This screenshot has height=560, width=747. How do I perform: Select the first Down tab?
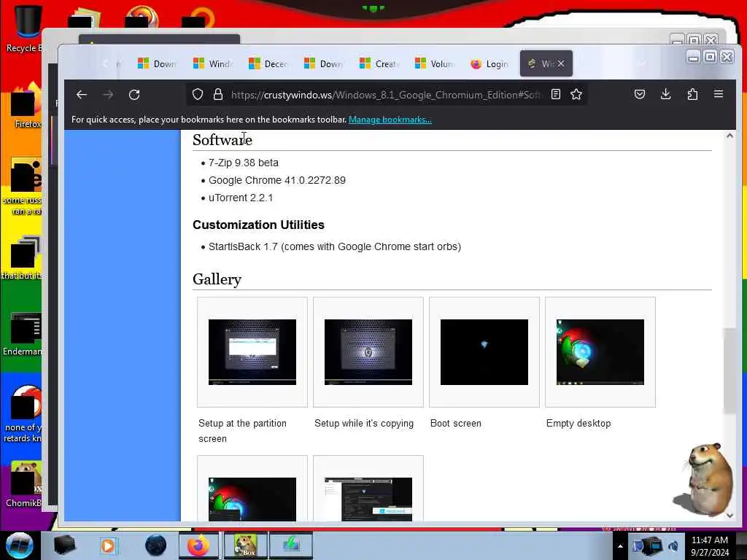pyautogui.click(x=157, y=63)
